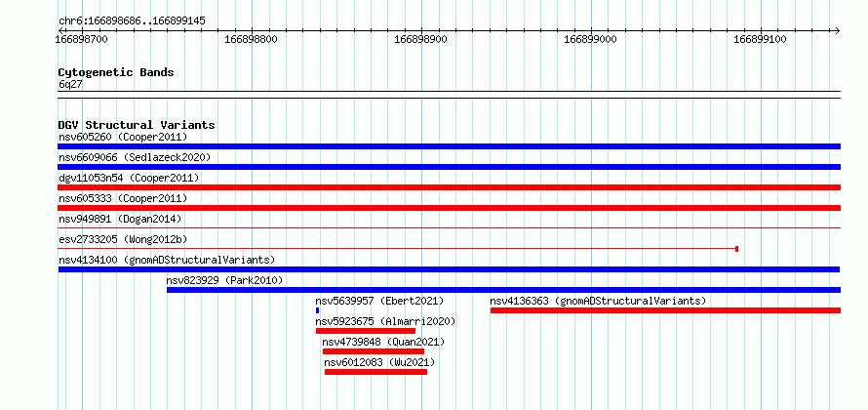Click the ruler's right arrow end
Image resolution: width=868 pixels, height=410 pixels.
coord(837,30)
